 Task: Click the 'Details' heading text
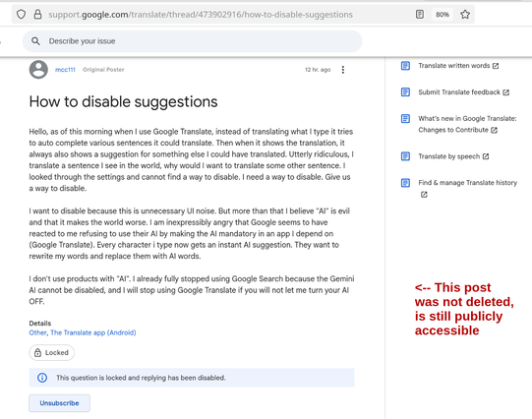tap(40, 323)
